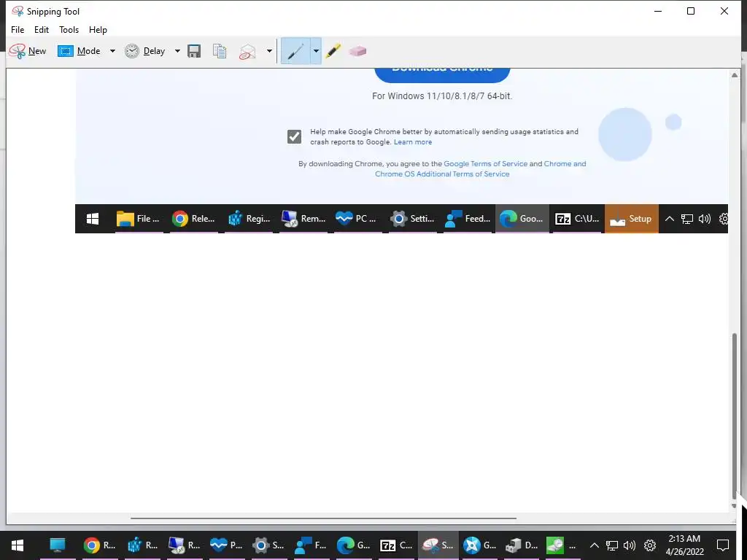Open the Help menu

(x=98, y=29)
